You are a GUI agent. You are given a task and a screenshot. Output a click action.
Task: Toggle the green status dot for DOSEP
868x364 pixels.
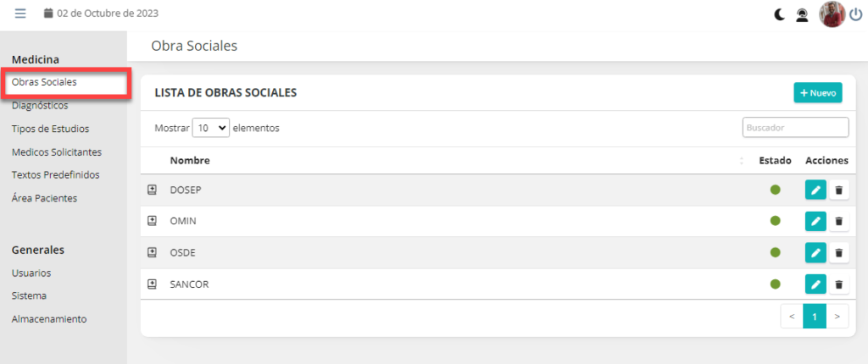click(x=775, y=190)
